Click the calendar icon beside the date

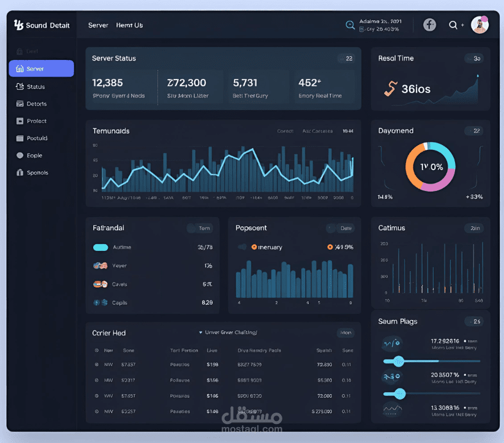coord(361,29)
